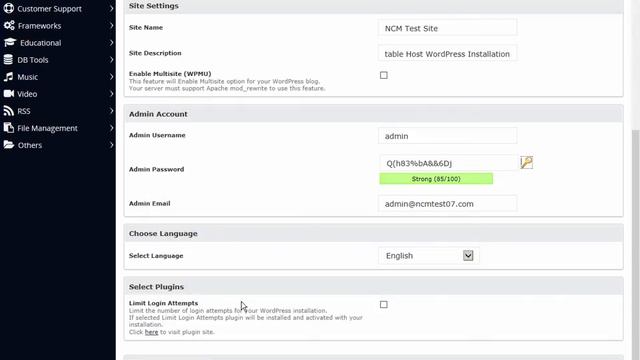Expand Music chevron arrow
This screenshot has height=360, width=640.
111,77
